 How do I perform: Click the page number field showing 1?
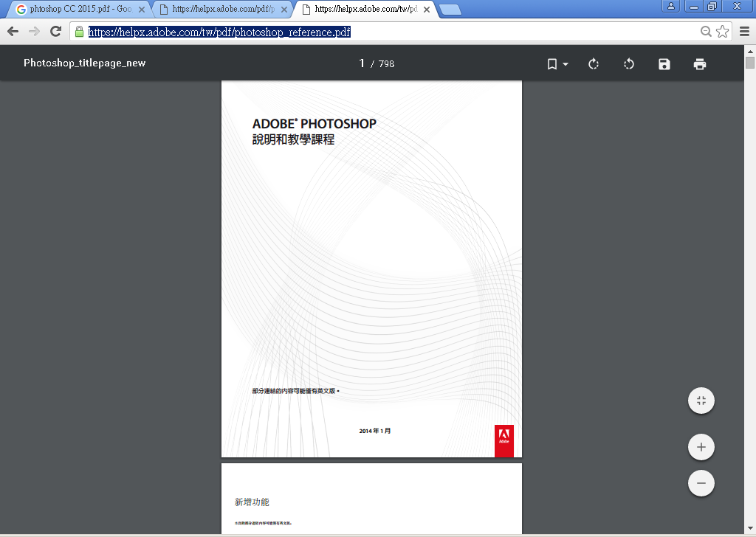[x=362, y=63]
